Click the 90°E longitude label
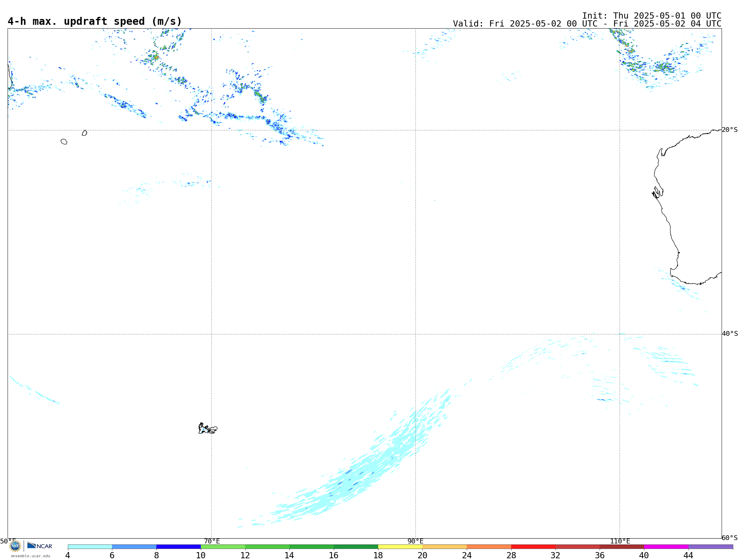744x560 pixels. tap(416, 541)
